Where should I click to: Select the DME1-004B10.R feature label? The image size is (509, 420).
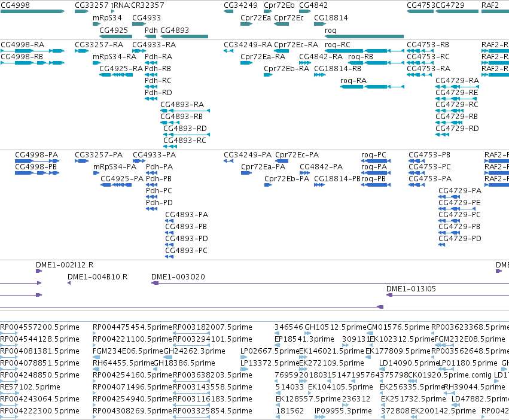point(97,277)
